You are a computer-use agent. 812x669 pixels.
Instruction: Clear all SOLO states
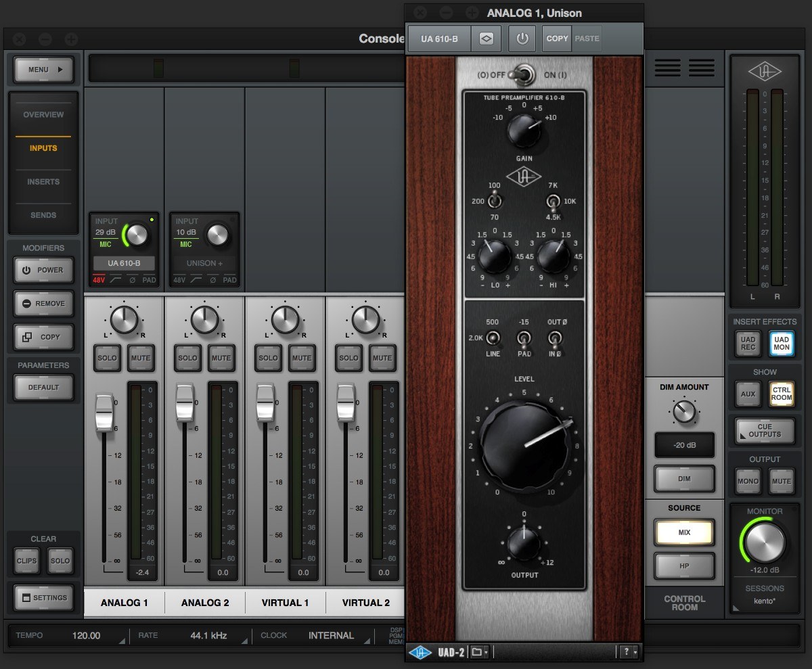coord(60,561)
